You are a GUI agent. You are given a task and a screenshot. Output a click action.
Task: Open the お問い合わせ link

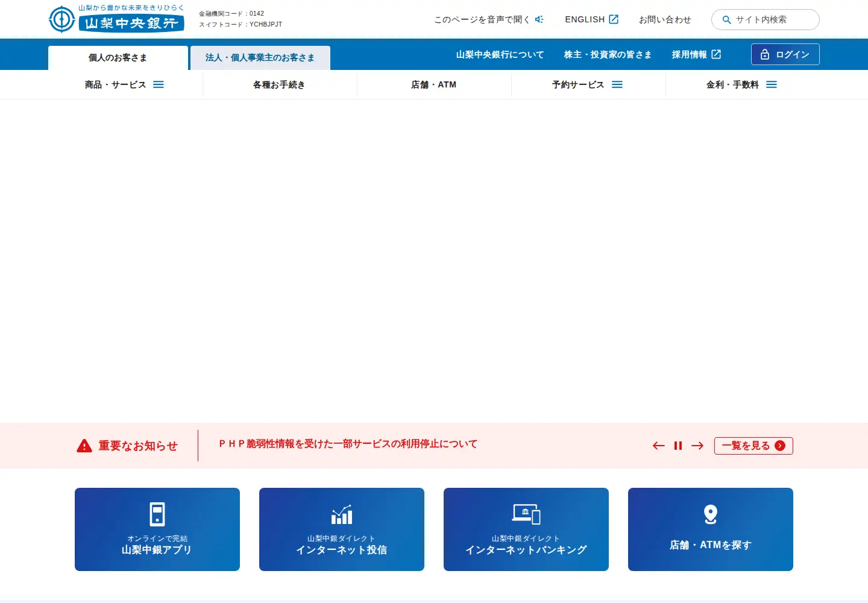[665, 19]
